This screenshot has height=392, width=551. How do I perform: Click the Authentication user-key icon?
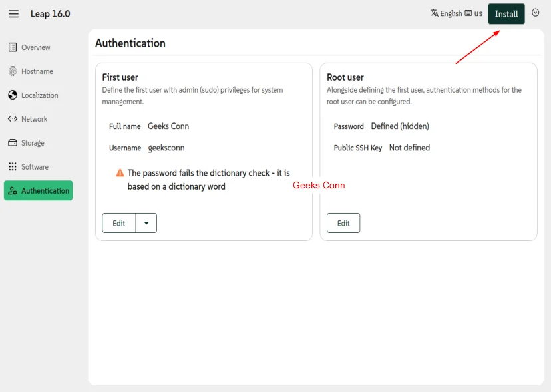[13, 191]
